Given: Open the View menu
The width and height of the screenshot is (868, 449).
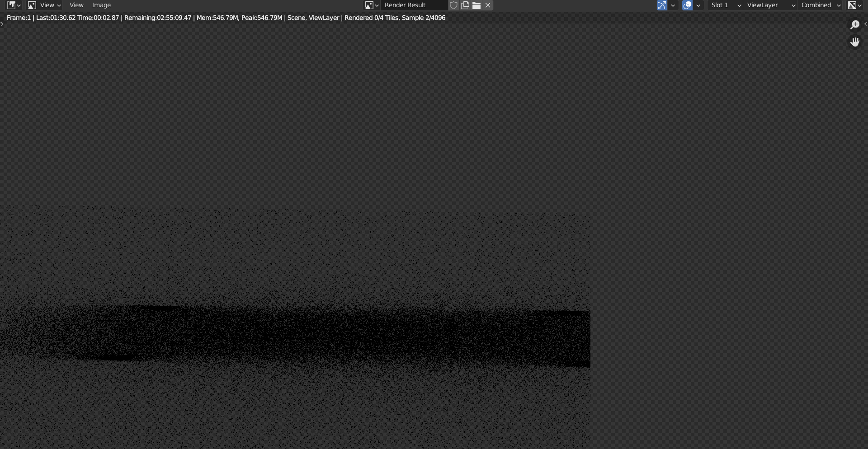Looking at the screenshot, I should [76, 5].
